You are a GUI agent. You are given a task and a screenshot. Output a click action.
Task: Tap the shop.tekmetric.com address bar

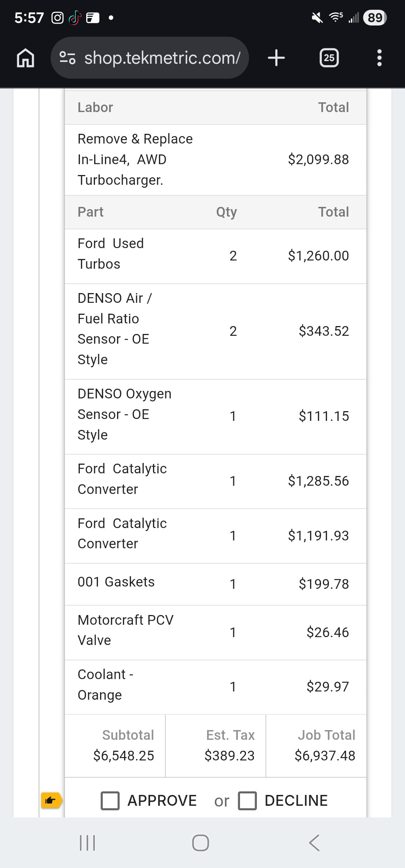(162, 58)
